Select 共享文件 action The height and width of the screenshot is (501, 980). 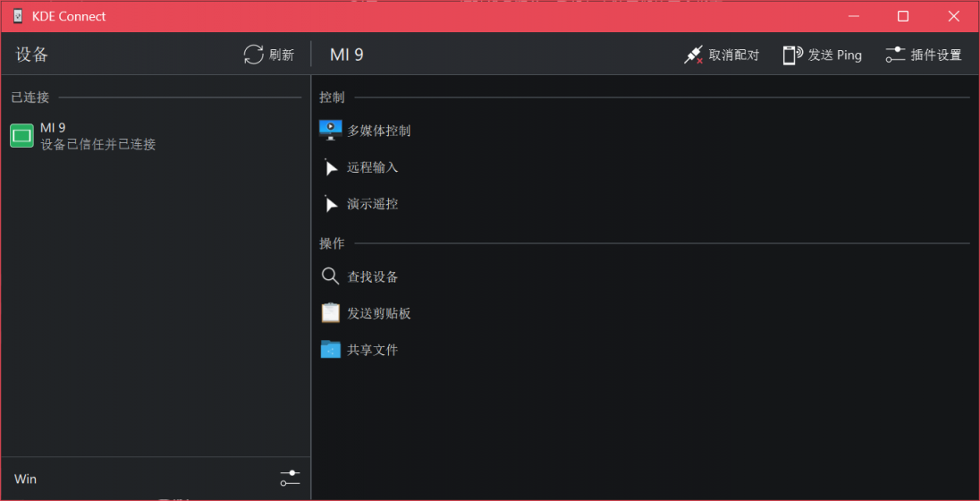click(x=645, y=349)
